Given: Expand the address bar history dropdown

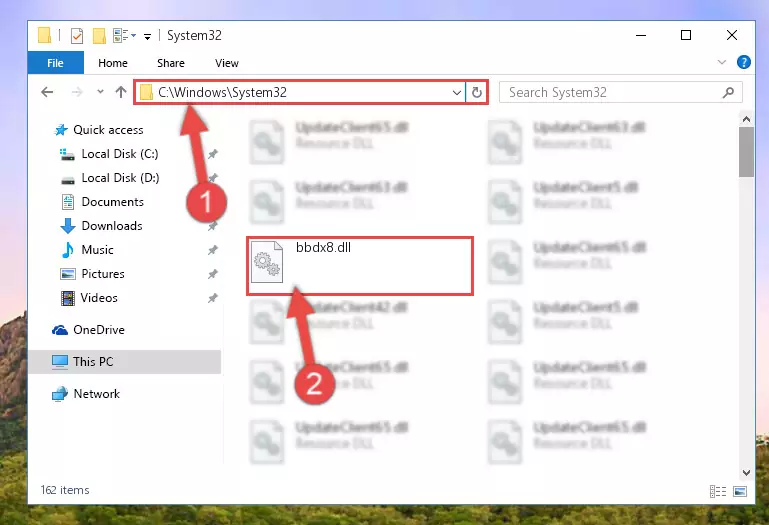Looking at the screenshot, I should click(457, 92).
